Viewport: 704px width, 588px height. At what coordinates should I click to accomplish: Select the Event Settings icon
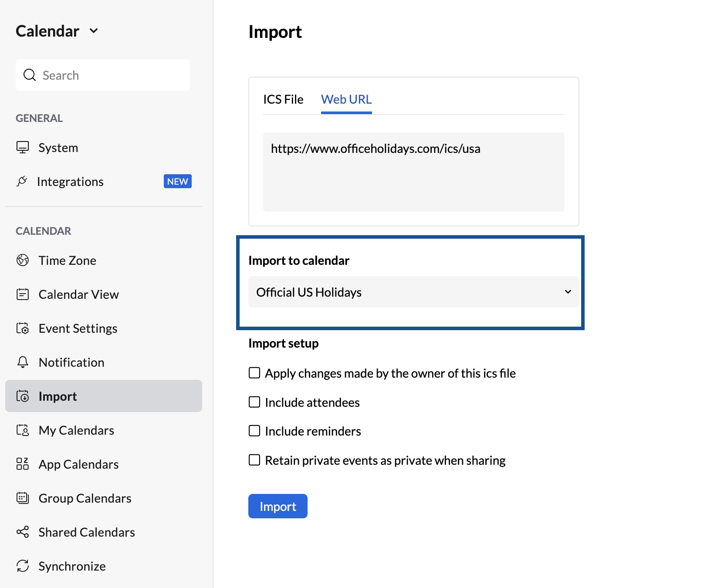pos(23,328)
